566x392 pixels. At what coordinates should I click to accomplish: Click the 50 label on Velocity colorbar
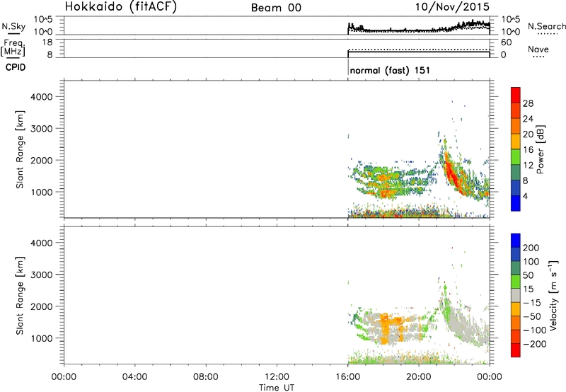tap(528, 275)
